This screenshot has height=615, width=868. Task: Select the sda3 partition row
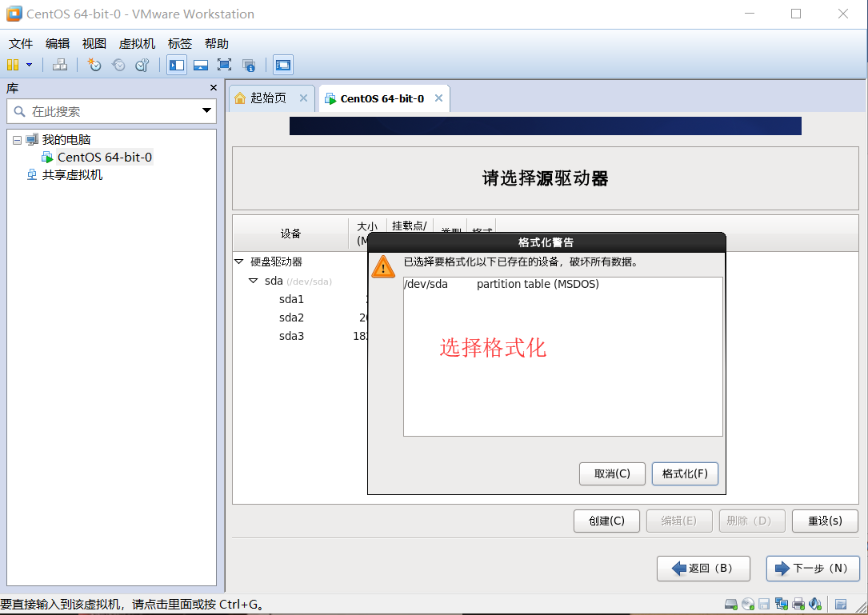pos(291,336)
